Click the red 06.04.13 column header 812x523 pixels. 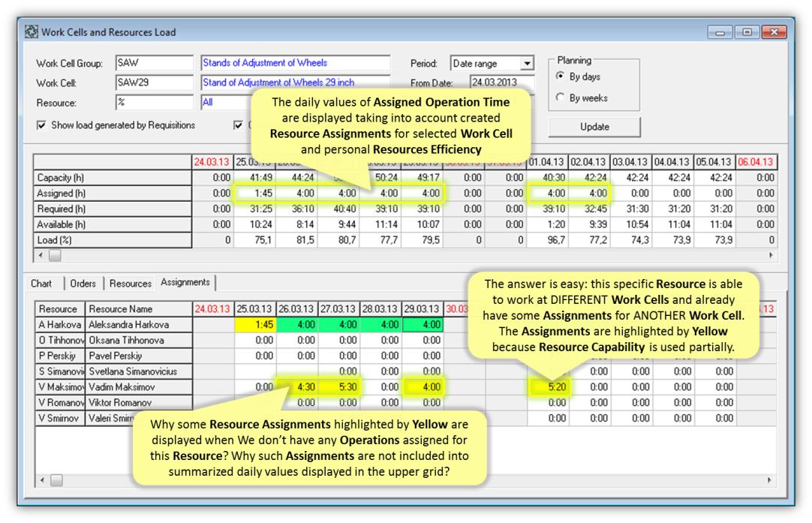point(756,162)
